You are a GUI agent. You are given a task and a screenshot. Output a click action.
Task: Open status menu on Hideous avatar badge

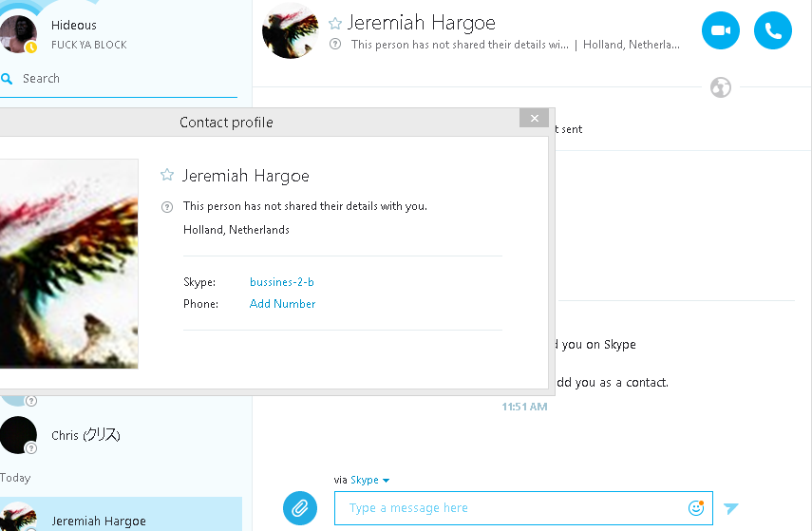pos(30,47)
